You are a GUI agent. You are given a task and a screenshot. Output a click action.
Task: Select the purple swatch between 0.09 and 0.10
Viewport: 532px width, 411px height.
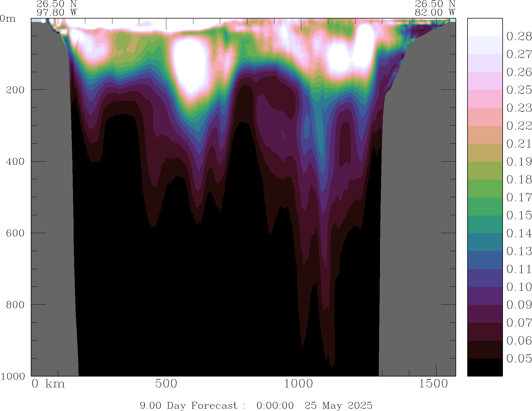click(x=485, y=296)
